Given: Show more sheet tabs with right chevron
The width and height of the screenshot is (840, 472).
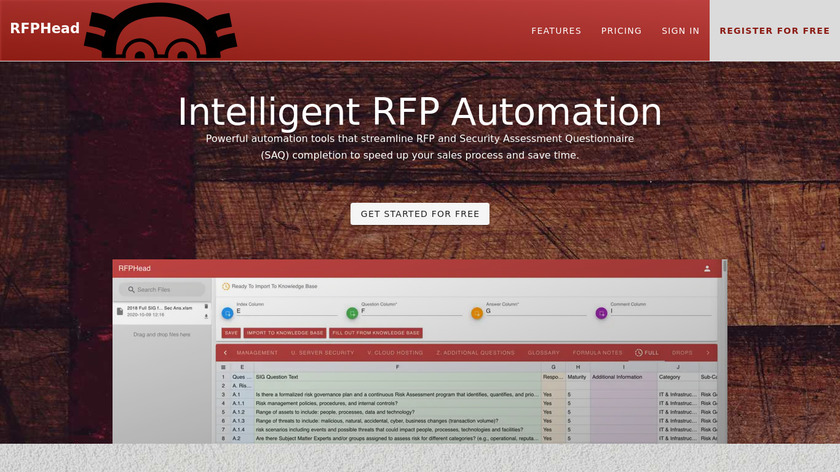Looking at the screenshot, I should tap(708, 353).
